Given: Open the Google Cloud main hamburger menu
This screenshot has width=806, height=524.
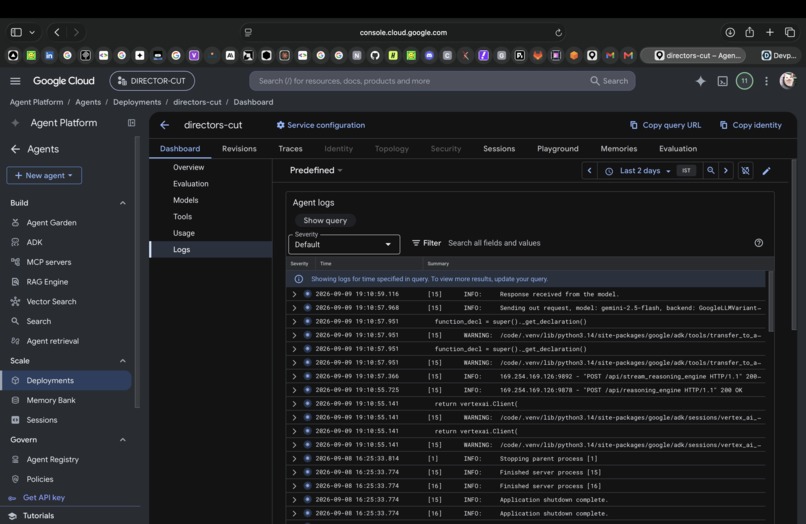Looking at the screenshot, I should 15,81.
